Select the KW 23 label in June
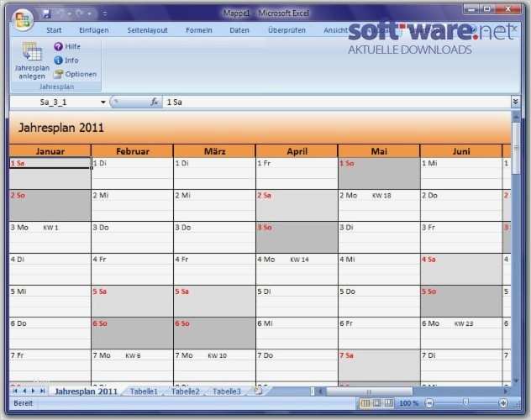 [x=464, y=323]
